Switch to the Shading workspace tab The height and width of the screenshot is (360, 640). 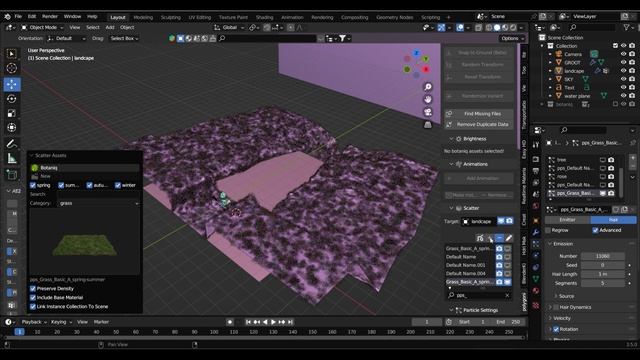pyautogui.click(x=264, y=17)
